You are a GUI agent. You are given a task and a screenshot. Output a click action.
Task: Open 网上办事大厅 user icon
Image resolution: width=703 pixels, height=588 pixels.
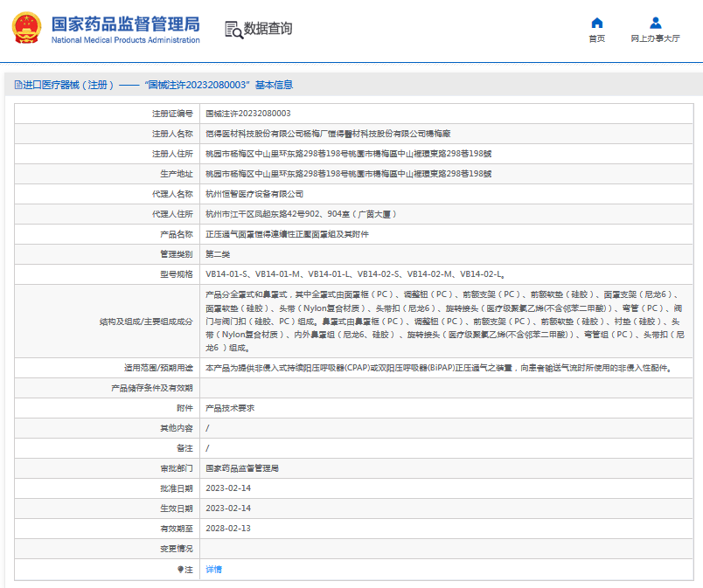coord(655,23)
